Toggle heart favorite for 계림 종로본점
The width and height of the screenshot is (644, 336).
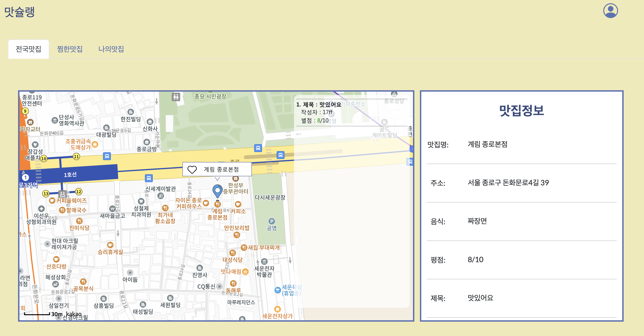[x=192, y=169]
